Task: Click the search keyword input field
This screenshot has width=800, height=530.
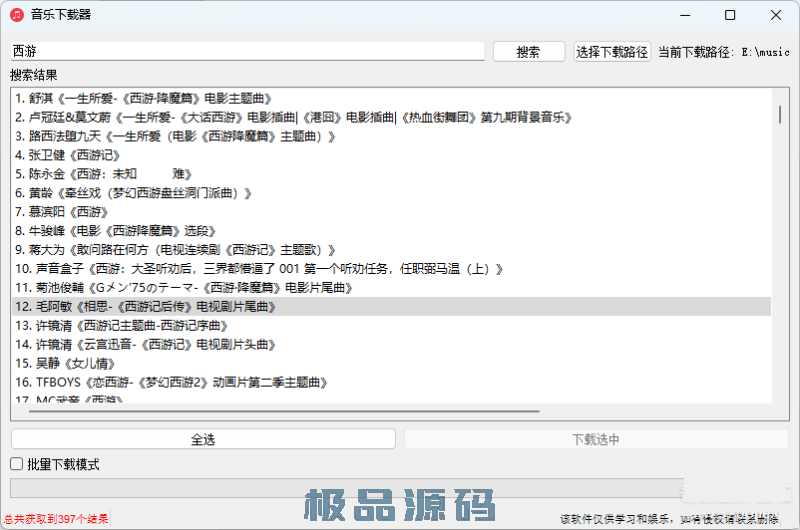Action: (x=247, y=51)
